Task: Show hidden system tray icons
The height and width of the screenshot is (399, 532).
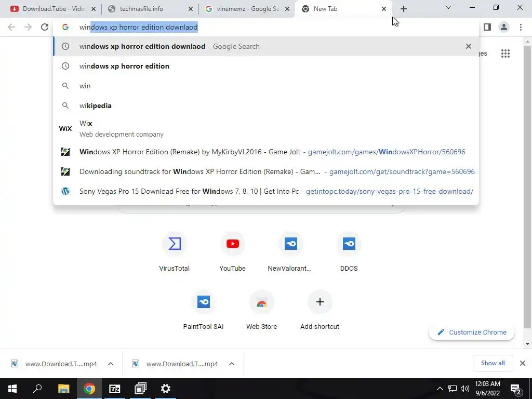Action: click(x=440, y=389)
